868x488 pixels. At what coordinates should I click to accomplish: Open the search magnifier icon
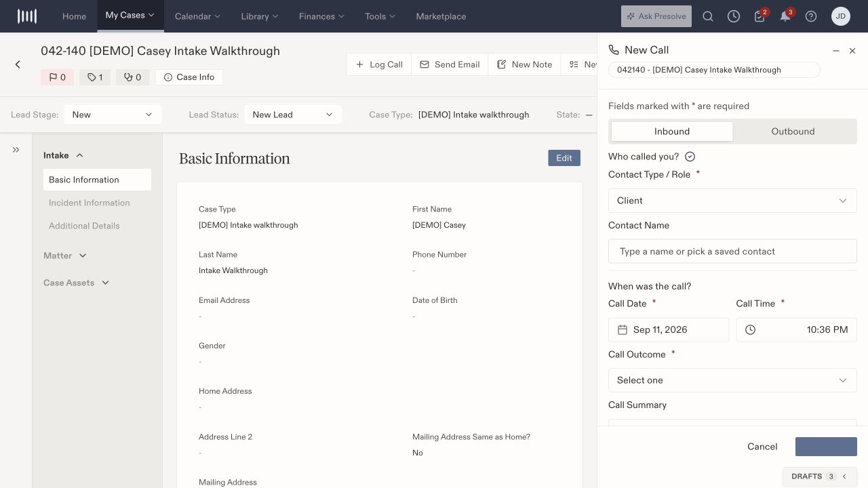(x=708, y=16)
